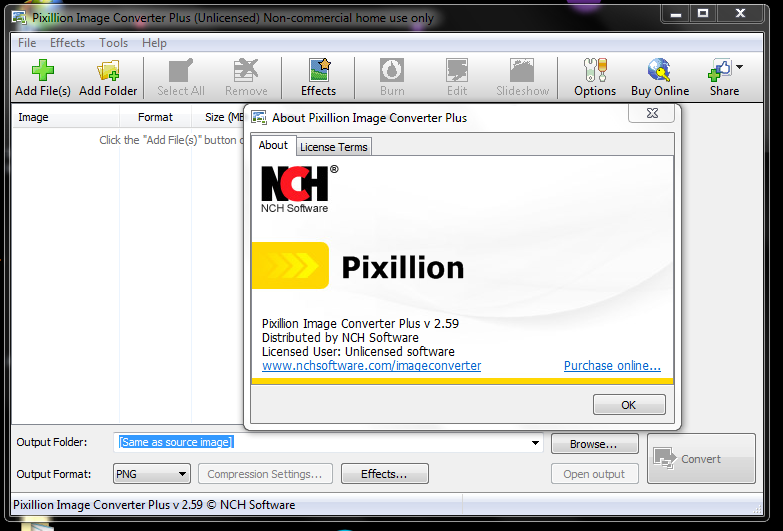783x531 pixels.
Task: Click the Effects button near Output Format
Action: click(x=385, y=474)
